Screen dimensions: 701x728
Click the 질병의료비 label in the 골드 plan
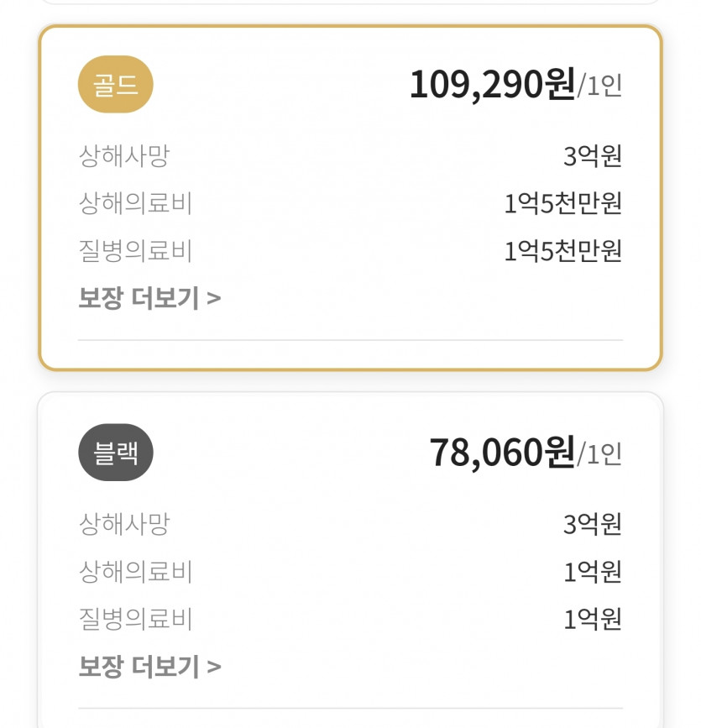coord(135,250)
